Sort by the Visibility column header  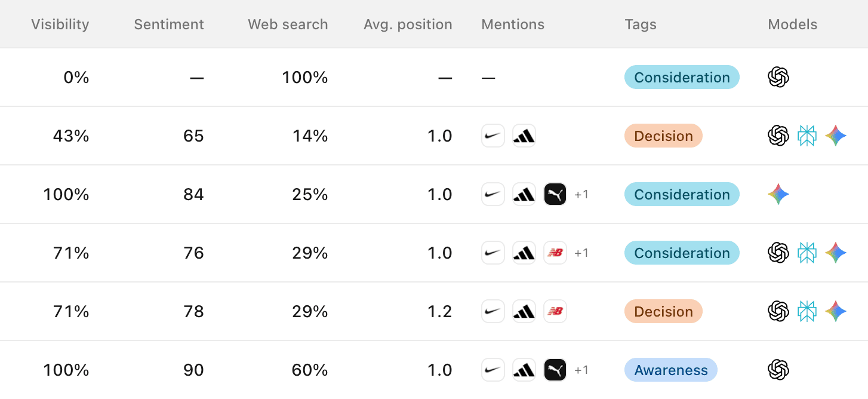click(60, 24)
